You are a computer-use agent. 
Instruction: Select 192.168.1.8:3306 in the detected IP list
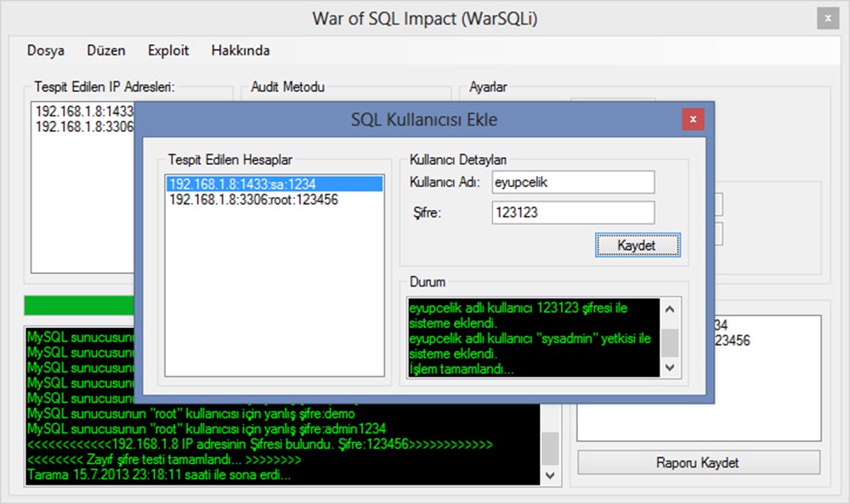(84, 127)
